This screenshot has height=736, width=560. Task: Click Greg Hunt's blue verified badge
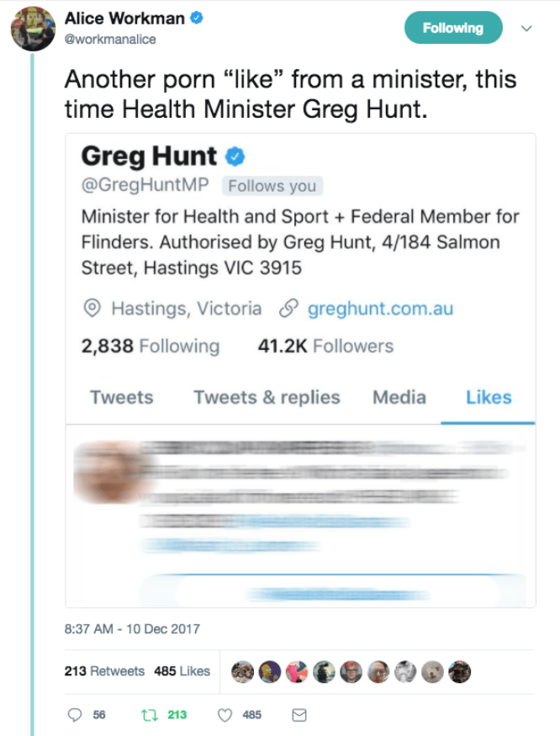point(235,156)
